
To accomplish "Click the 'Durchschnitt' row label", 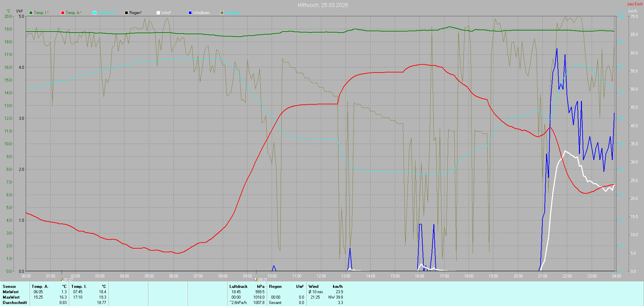I will 15,303.
